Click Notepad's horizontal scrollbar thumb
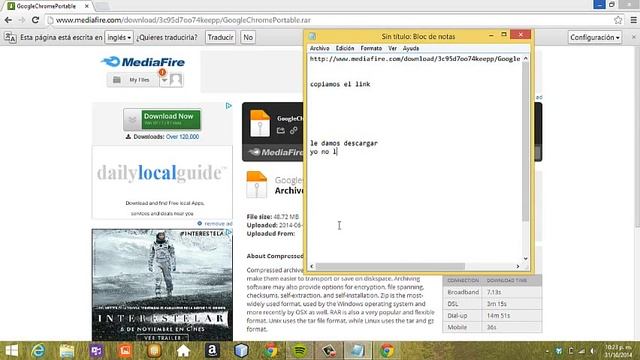 [x=390, y=266]
